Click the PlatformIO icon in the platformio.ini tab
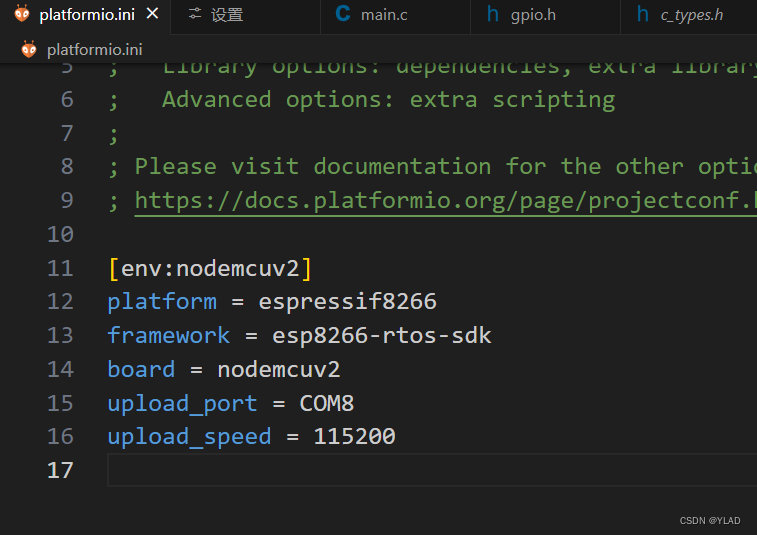 click(22, 14)
